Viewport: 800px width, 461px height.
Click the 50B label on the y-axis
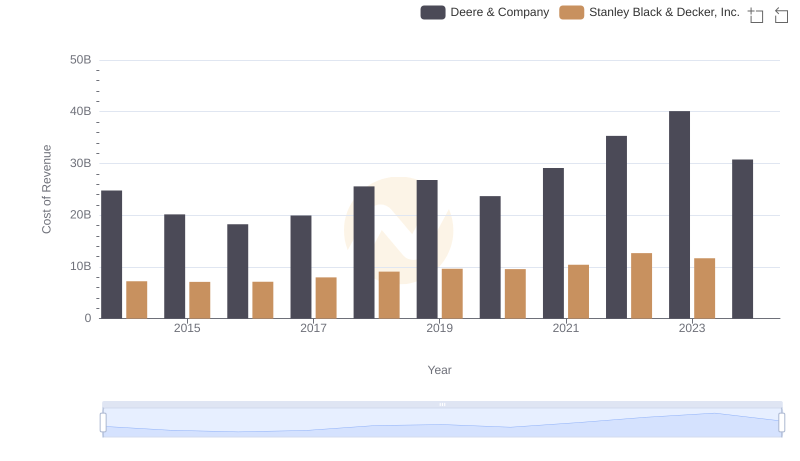(x=80, y=60)
